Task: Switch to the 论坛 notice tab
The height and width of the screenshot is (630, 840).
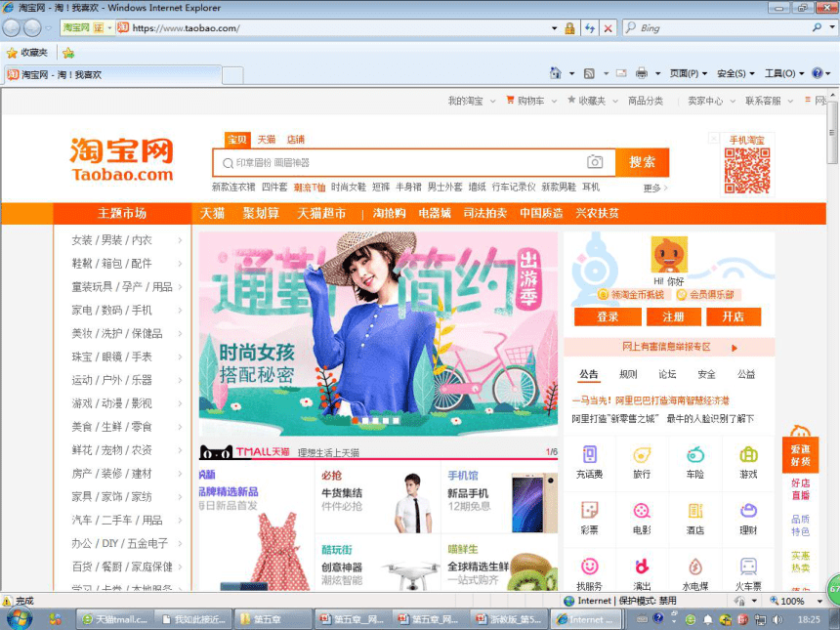Action: pos(667,374)
